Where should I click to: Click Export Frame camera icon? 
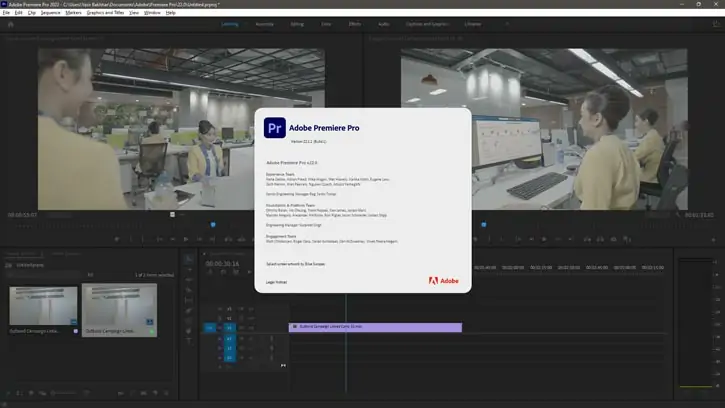[x=614, y=239]
